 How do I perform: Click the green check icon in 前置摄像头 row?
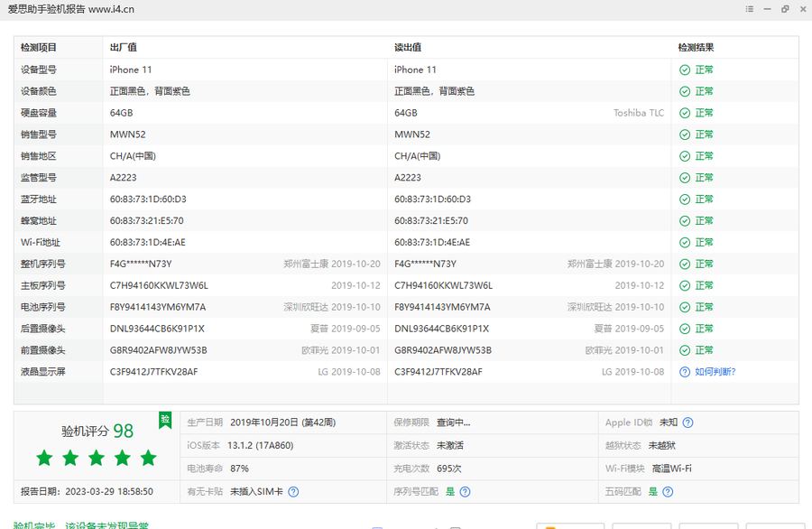685,351
